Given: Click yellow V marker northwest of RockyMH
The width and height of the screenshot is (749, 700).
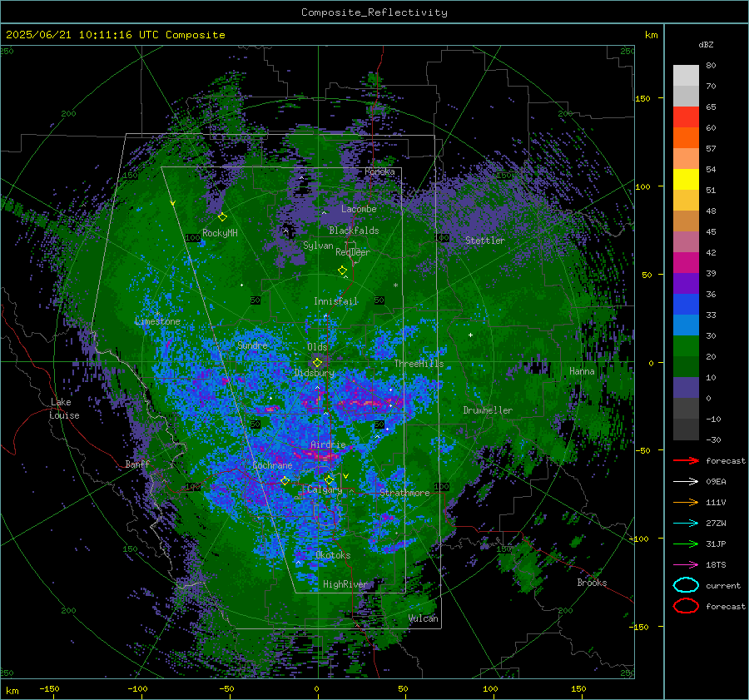Looking at the screenshot, I should [173, 203].
